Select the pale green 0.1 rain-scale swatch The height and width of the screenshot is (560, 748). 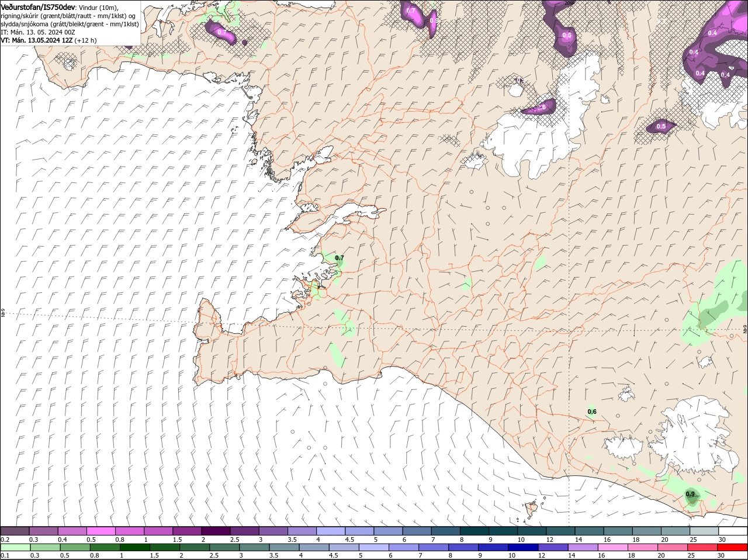pyautogui.click(x=15, y=547)
